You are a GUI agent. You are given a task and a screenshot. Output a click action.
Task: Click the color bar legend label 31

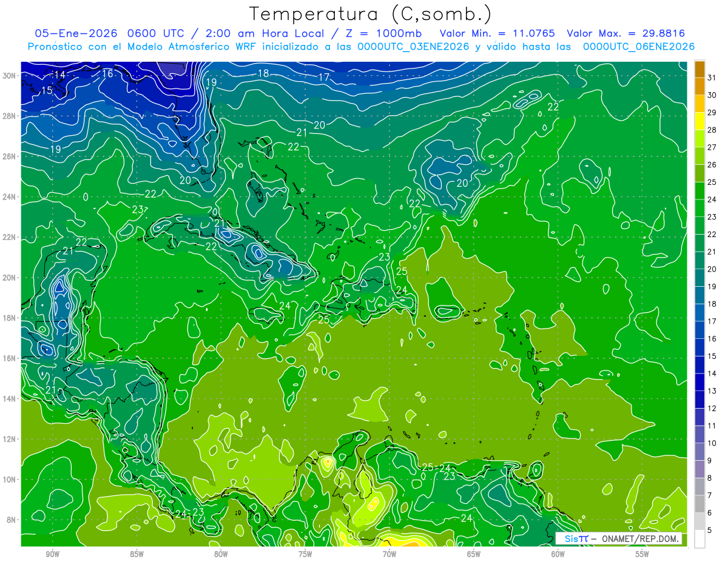coord(712,78)
